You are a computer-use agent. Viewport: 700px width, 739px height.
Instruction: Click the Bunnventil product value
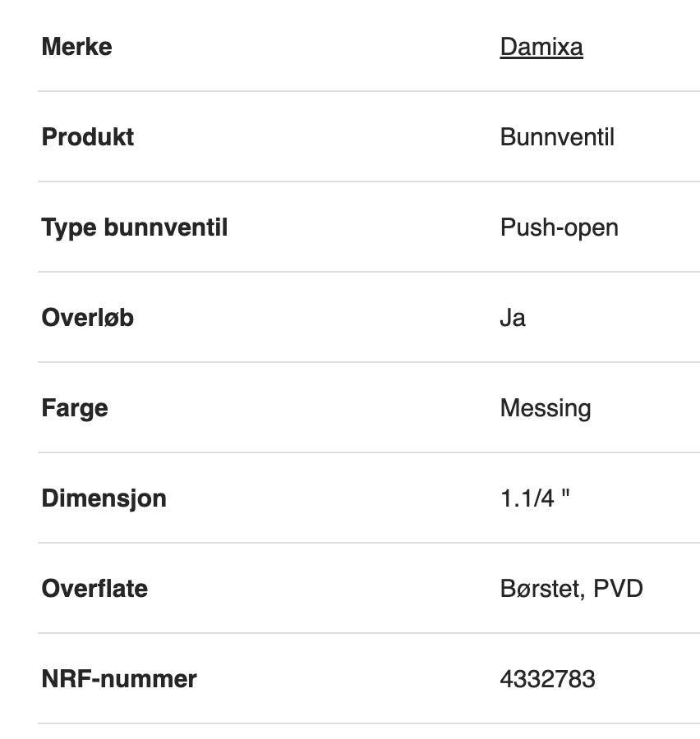(556, 137)
